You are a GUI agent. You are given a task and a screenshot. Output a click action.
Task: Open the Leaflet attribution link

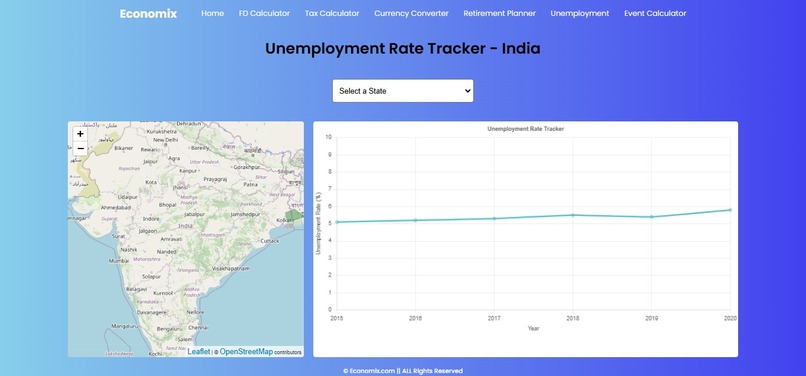point(198,352)
